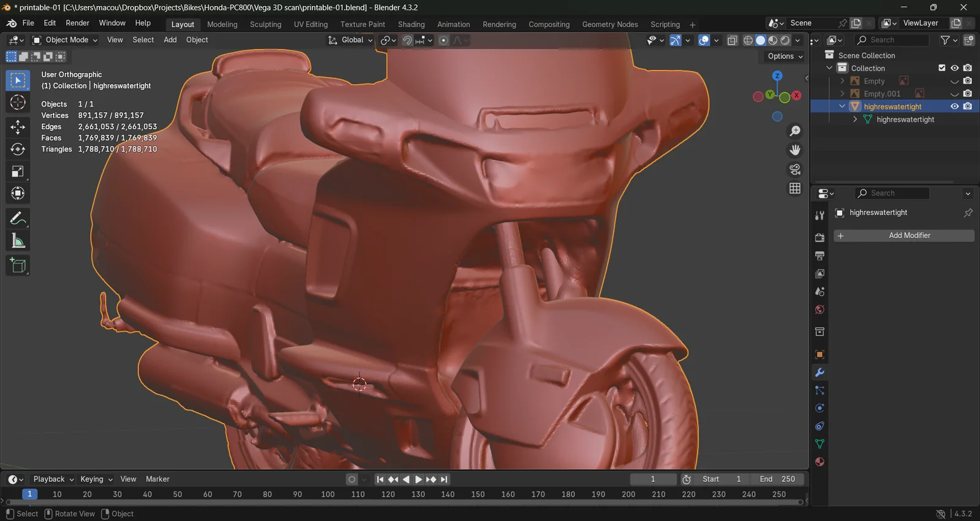
Task: Open the World properties tab
Action: tap(820, 310)
